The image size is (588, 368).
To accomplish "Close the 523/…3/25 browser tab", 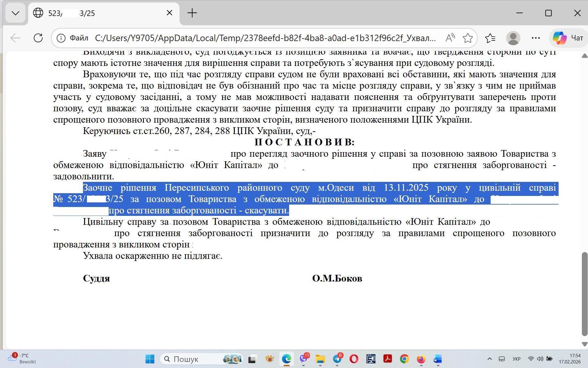I will point(169,13).
